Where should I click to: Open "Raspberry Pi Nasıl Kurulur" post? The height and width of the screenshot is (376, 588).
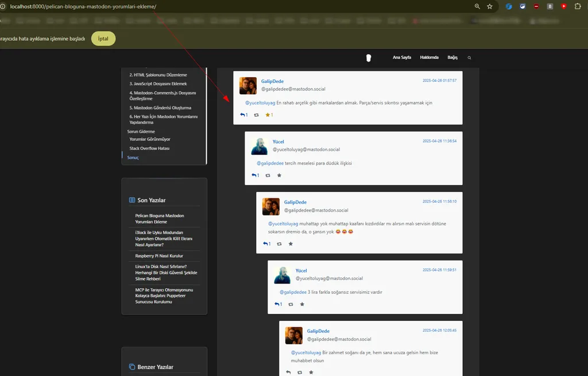(160, 256)
